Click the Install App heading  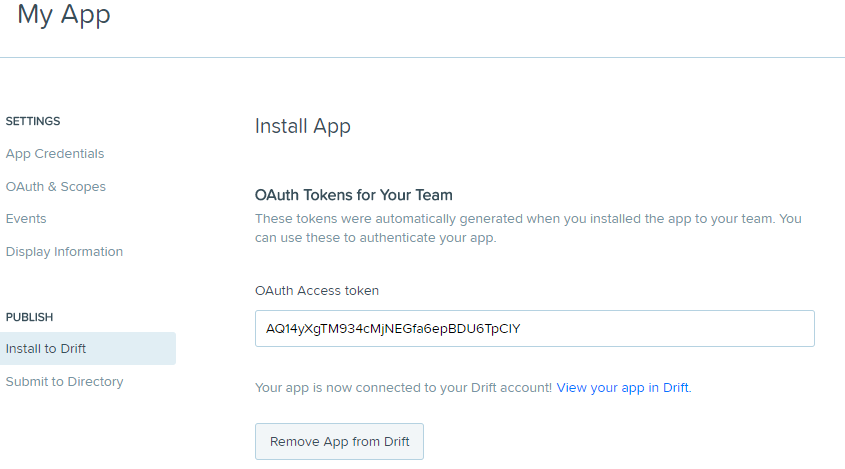pyautogui.click(x=303, y=127)
